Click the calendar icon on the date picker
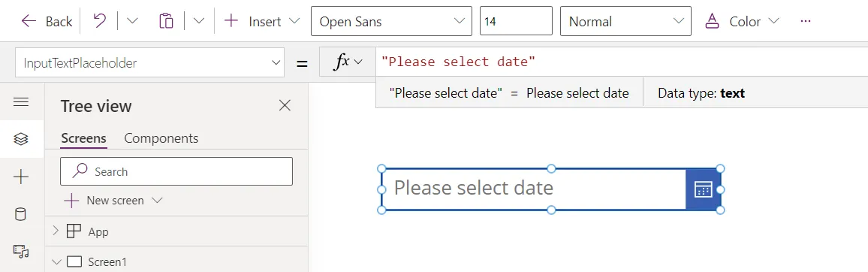 [x=703, y=189]
